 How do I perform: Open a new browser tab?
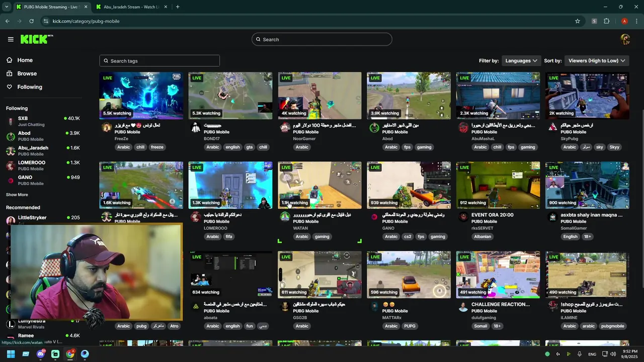click(x=178, y=7)
